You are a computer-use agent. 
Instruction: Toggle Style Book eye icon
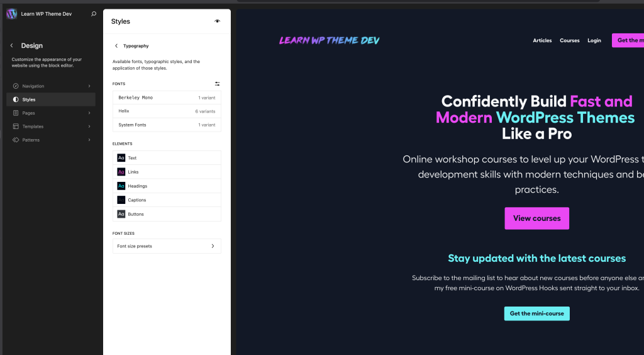[x=217, y=21]
